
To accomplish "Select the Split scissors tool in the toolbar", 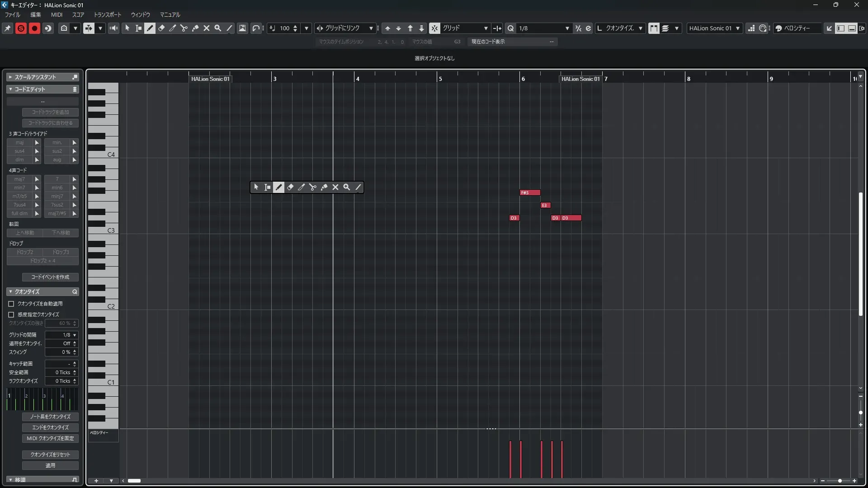I will pyautogui.click(x=184, y=28).
